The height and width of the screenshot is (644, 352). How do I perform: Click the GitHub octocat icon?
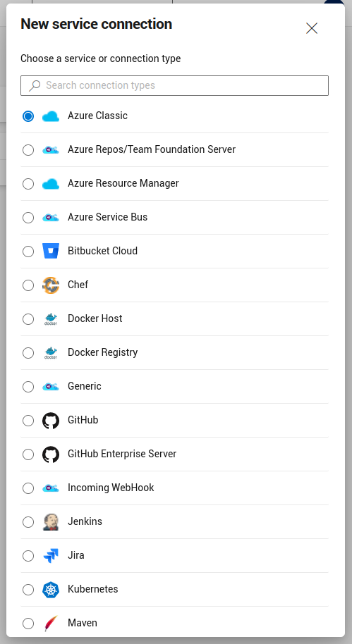(x=51, y=421)
